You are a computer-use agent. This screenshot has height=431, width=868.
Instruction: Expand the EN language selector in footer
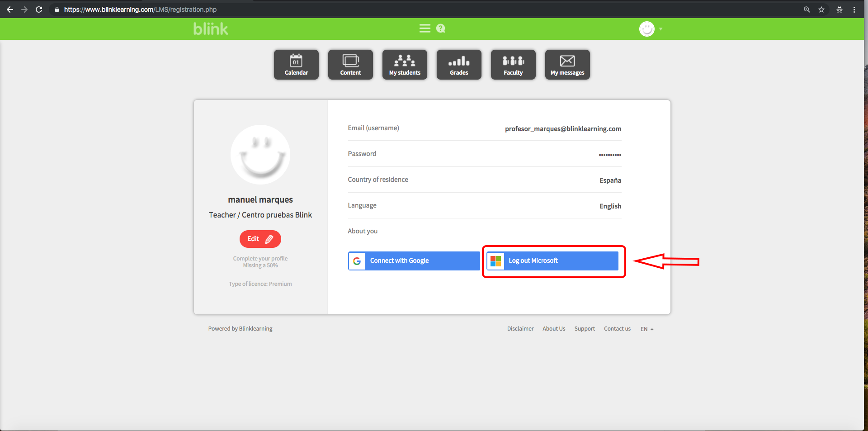tap(647, 329)
